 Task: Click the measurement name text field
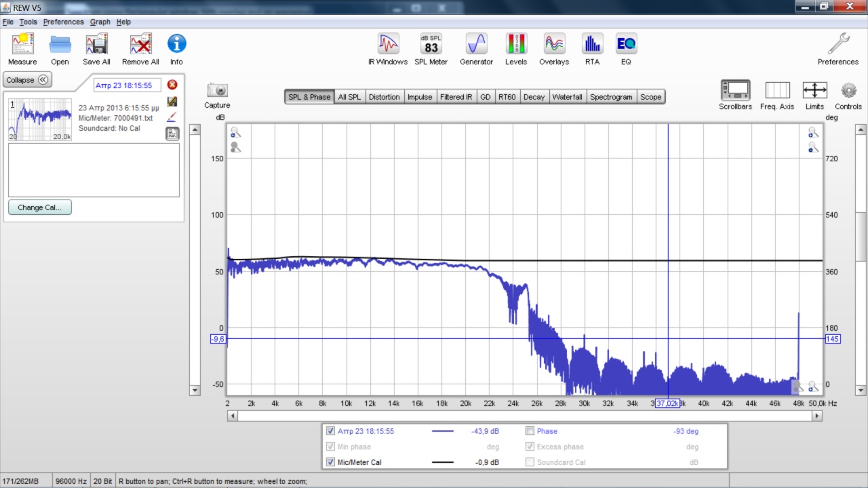pyautogui.click(x=127, y=85)
